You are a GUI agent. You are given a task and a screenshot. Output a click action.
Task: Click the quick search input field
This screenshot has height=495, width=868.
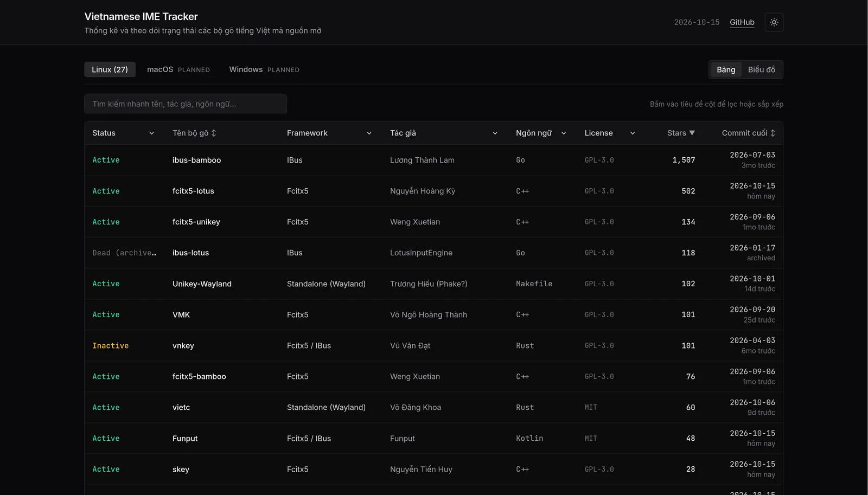pyautogui.click(x=186, y=104)
